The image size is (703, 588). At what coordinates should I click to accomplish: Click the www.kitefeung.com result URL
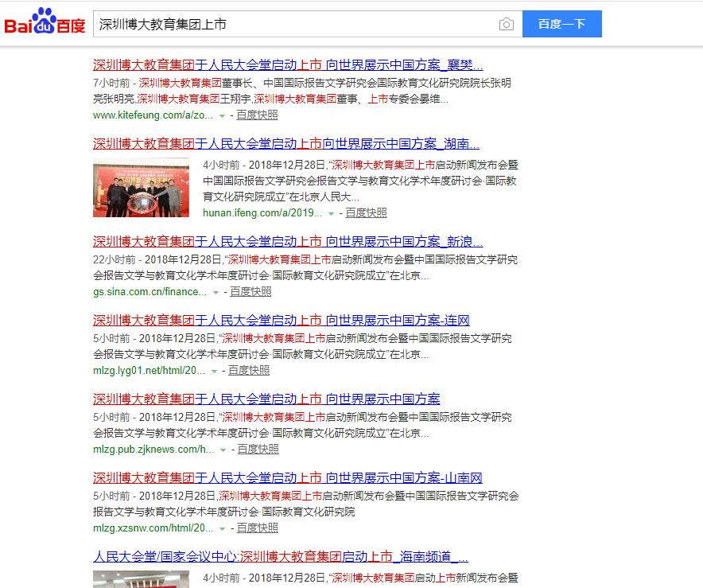pos(153,115)
